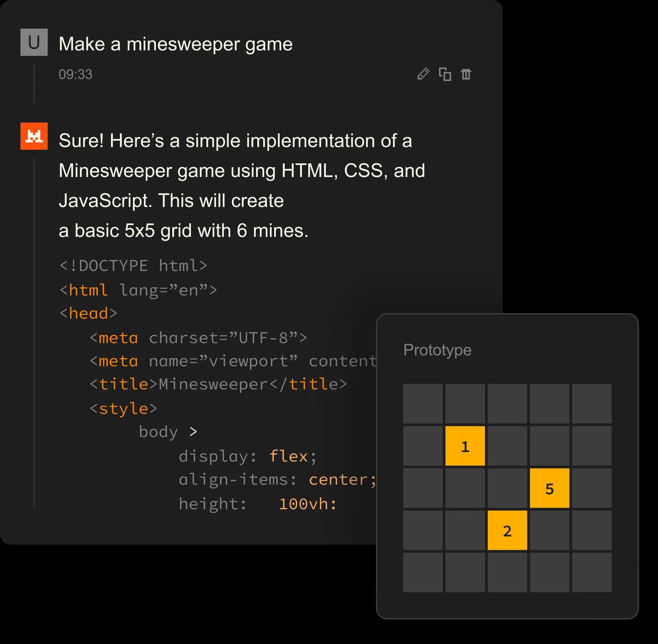Image resolution: width=658 pixels, height=644 pixels.
Task: Click the copy message icon
Action: [445, 74]
